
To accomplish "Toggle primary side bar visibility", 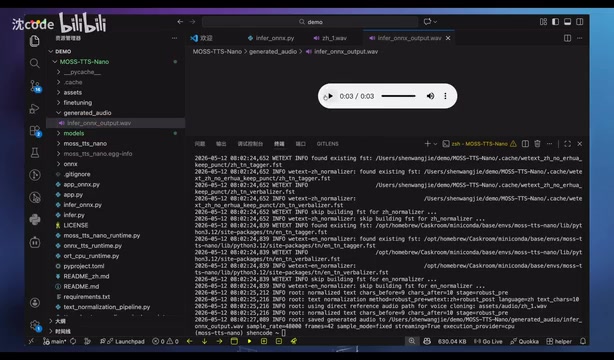I will [x=555, y=22].
